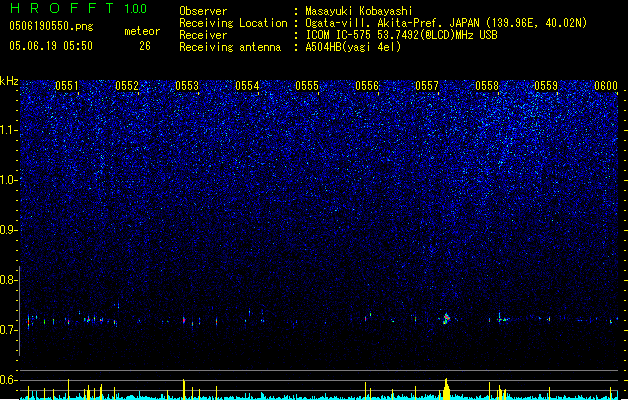
Task: Select antenna value A504HB(yagi 4el)
Action: click(353, 47)
